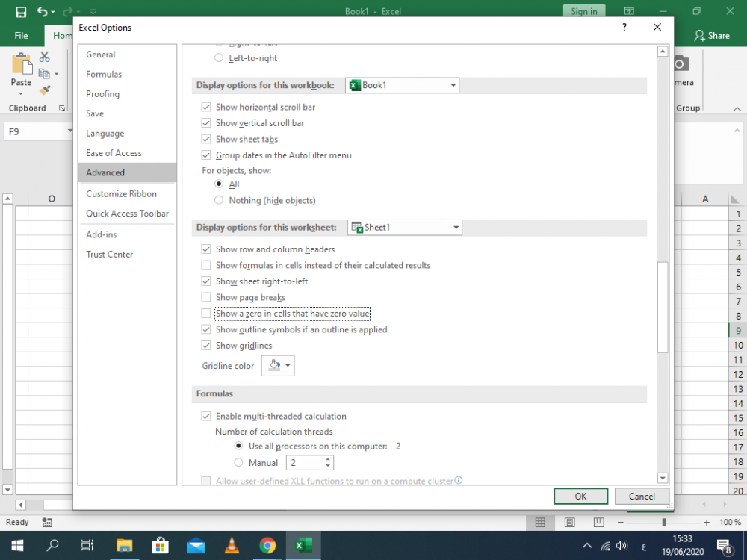Click the Undo arrow icon
The height and width of the screenshot is (560, 747).
tap(43, 11)
